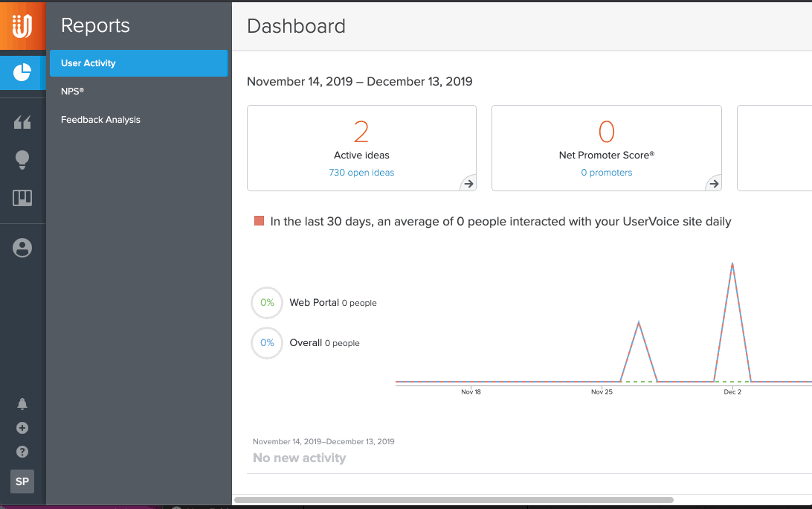The image size is (812, 509).
Task: Click the Net Promoter Score label
Action: [607, 155]
